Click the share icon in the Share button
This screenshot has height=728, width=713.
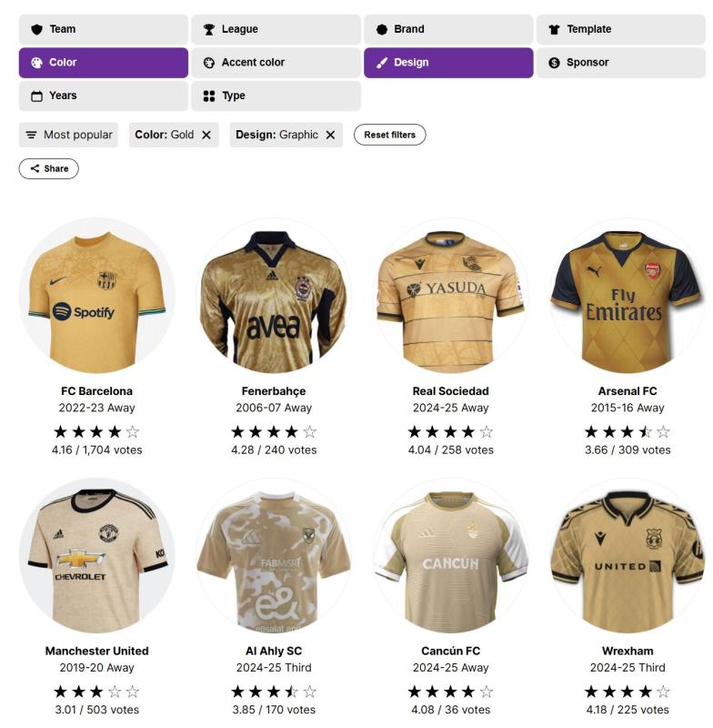point(35,168)
